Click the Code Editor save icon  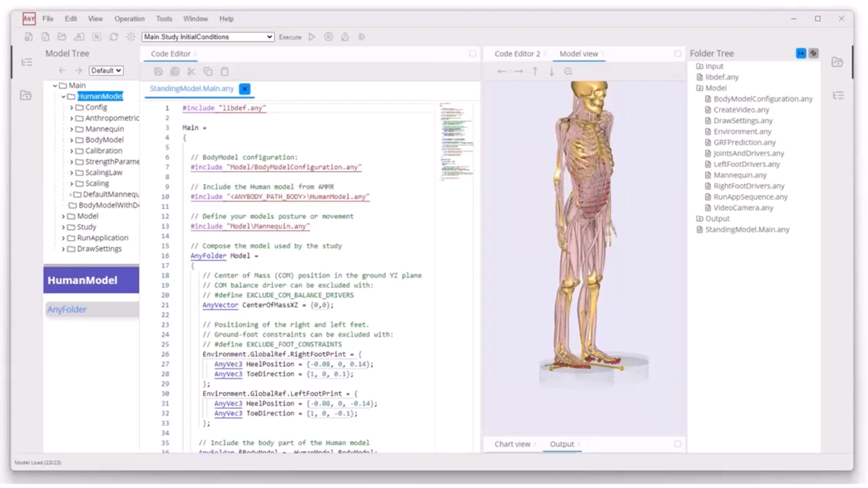158,72
